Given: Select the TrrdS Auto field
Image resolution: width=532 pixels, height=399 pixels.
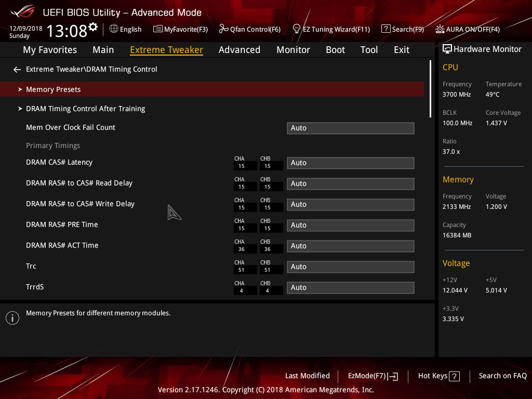Looking at the screenshot, I should (x=351, y=288).
